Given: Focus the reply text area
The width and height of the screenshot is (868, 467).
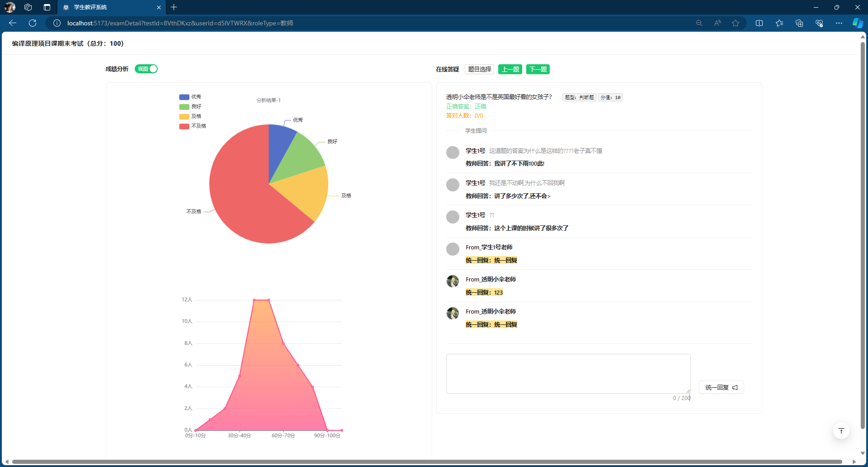Looking at the screenshot, I should coord(568,374).
